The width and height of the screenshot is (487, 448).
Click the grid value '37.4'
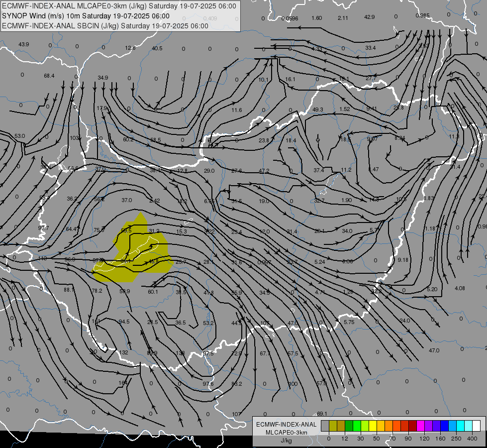tap(319, 170)
